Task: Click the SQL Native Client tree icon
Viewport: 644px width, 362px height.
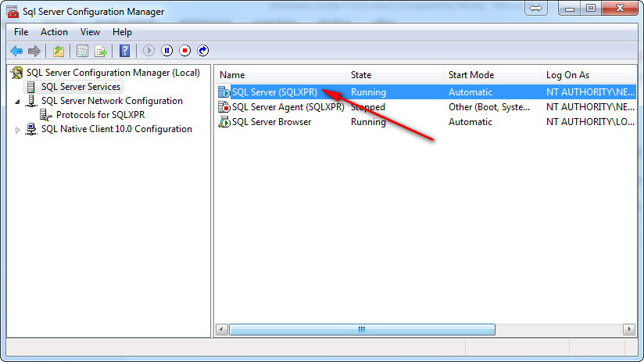Action: [x=30, y=129]
